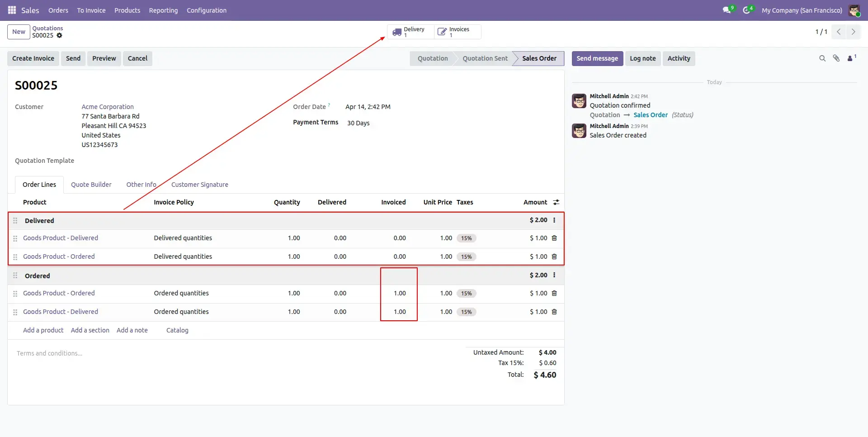Switch to the Customer Signature tab
This screenshot has height=437, width=868.
click(x=200, y=185)
